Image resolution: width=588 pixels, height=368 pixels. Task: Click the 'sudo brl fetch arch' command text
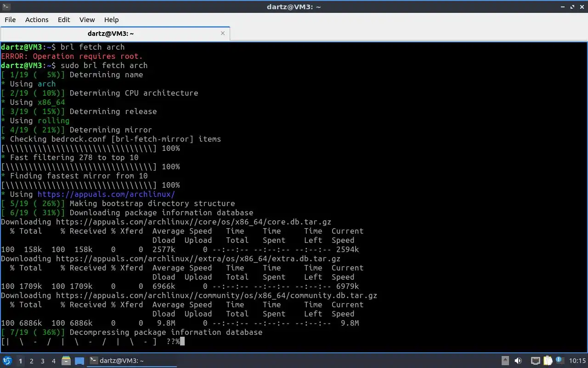tap(104, 65)
